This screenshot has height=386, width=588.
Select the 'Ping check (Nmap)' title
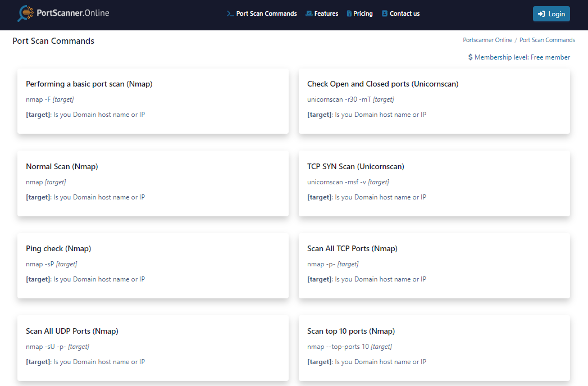[58, 249]
